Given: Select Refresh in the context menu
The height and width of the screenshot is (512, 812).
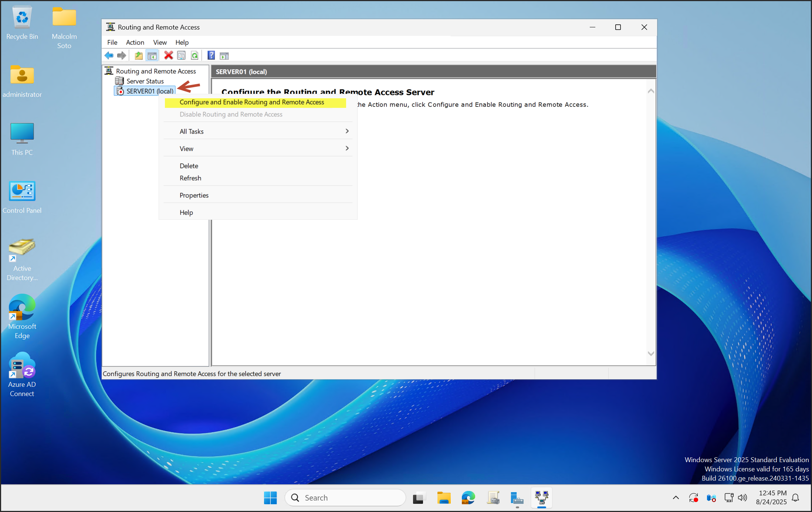Looking at the screenshot, I should click(x=190, y=178).
